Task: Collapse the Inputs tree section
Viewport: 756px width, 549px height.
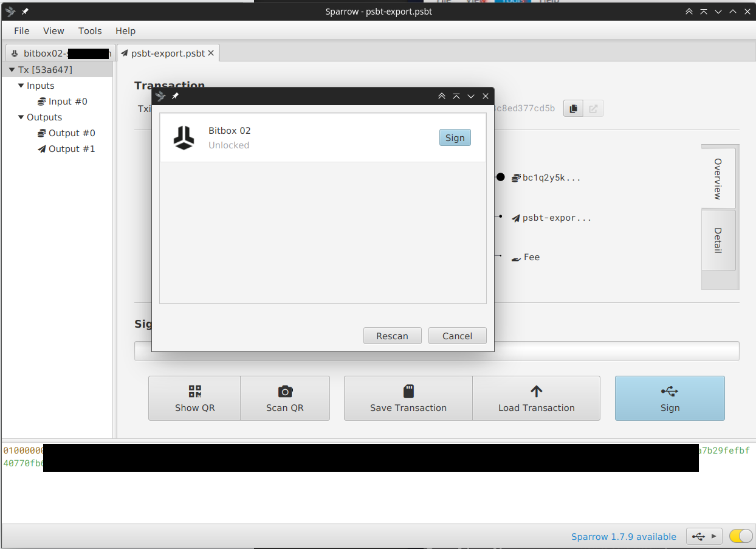Action: point(21,86)
